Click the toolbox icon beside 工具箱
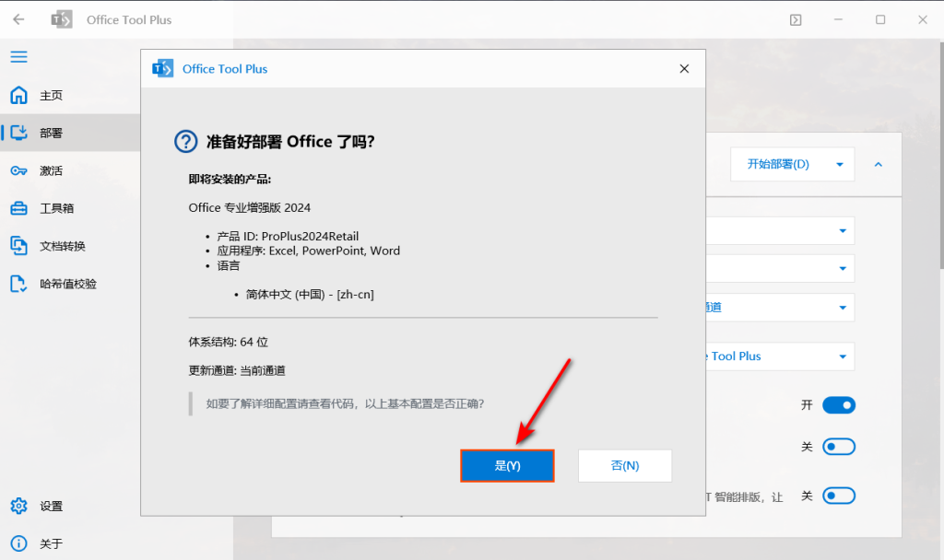The width and height of the screenshot is (944, 560). (x=18, y=209)
